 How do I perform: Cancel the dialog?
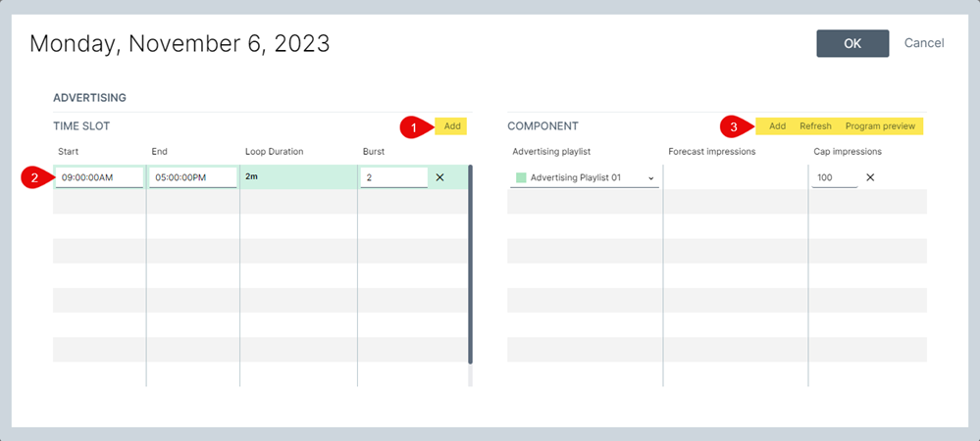tap(924, 43)
